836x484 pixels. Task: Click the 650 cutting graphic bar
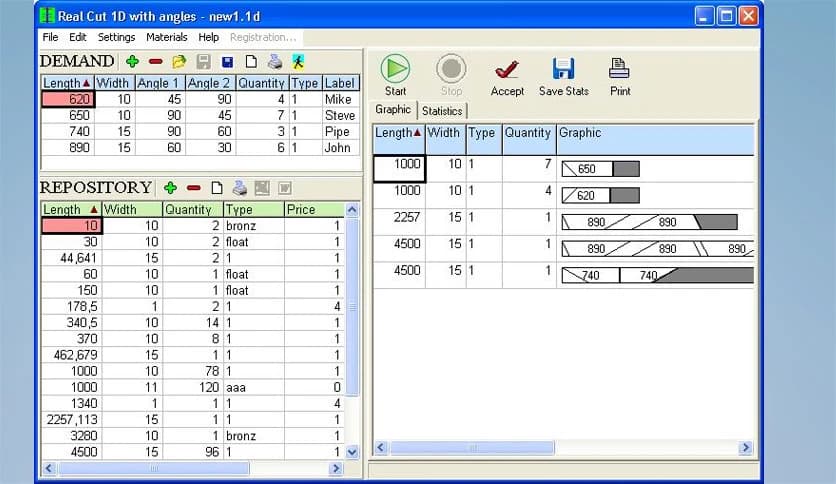pos(600,169)
